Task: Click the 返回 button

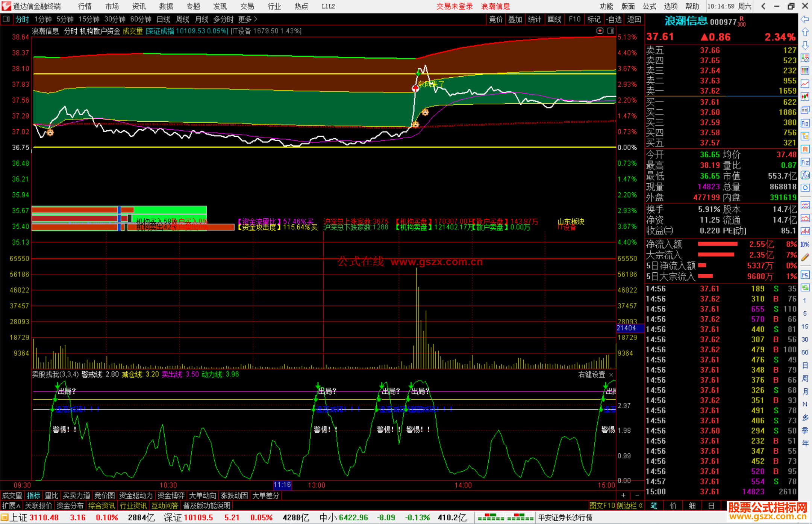Action: coord(634,19)
